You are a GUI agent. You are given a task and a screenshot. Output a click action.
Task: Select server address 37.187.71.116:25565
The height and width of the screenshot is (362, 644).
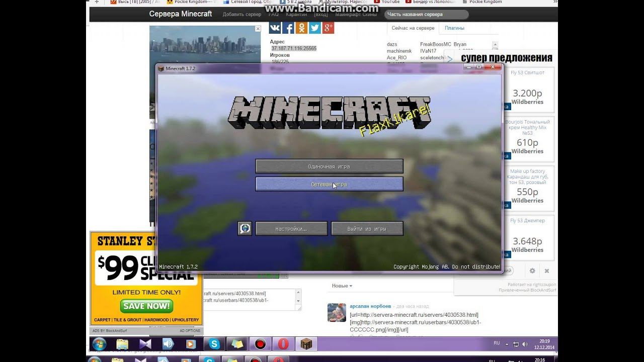coord(294,48)
